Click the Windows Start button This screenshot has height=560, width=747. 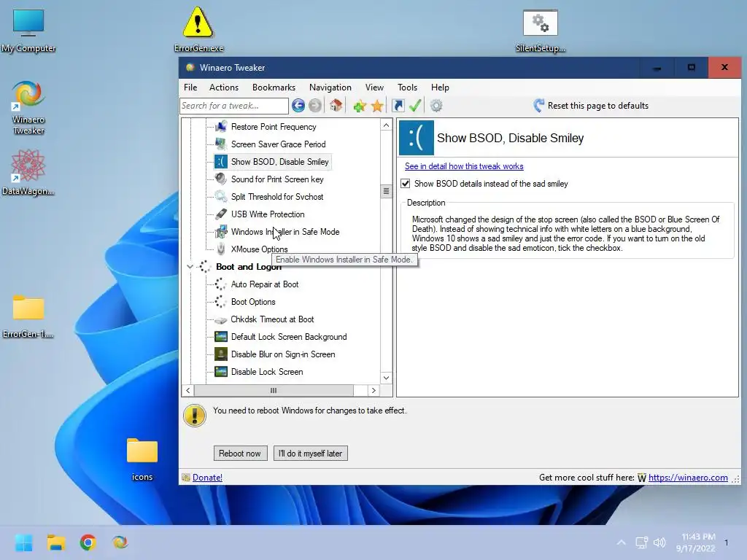(x=24, y=542)
